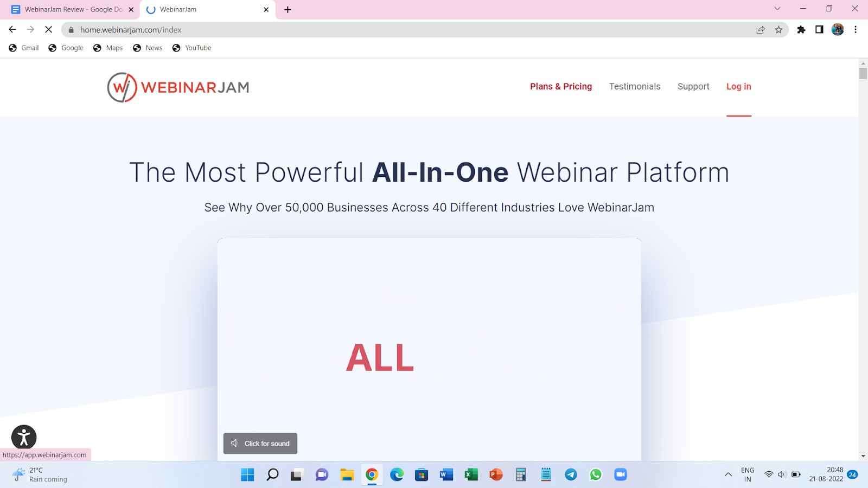Open the Chrome extensions puzzle icon
868x488 pixels.
click(x=801, y=30)
